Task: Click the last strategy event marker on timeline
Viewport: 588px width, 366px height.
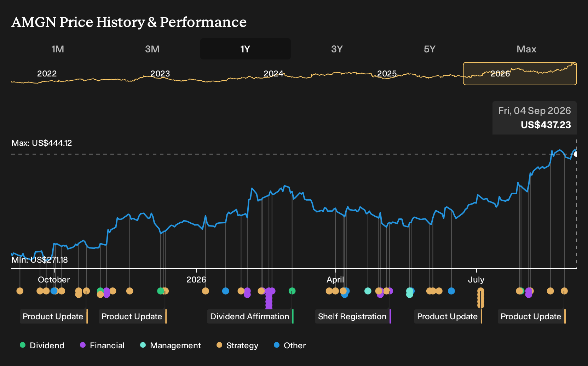Action: click(564, 291)
